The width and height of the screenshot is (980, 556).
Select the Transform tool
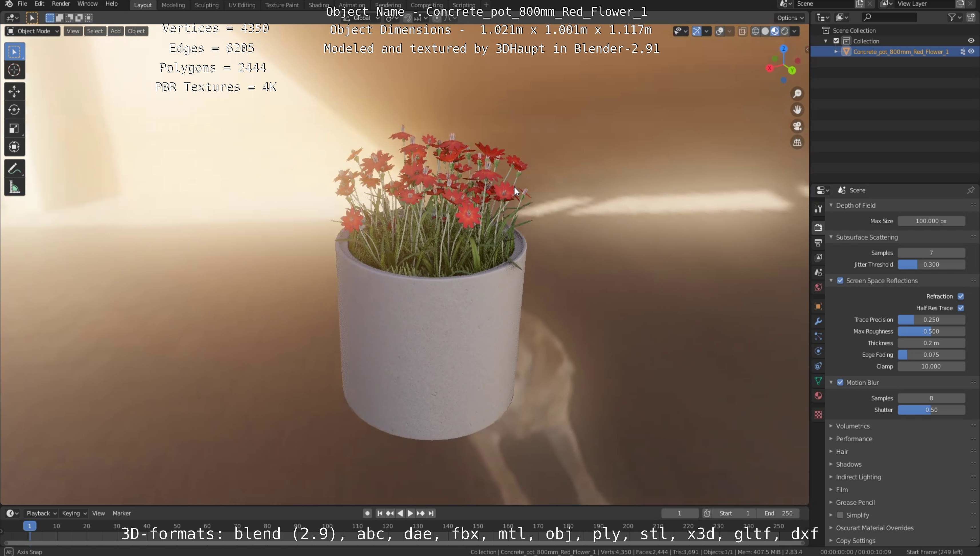(15, 147)
